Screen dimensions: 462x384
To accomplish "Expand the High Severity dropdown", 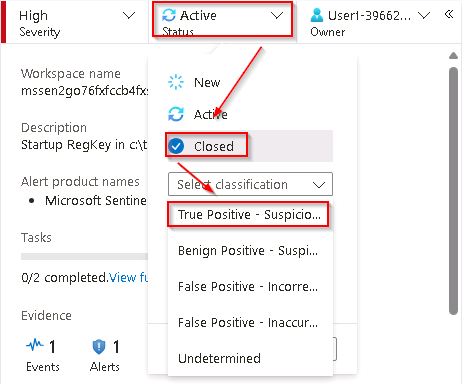I will (75, 22).
